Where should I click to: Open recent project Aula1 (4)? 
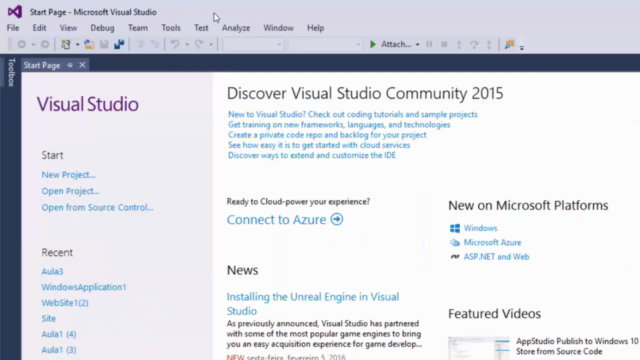click(59, 334)
